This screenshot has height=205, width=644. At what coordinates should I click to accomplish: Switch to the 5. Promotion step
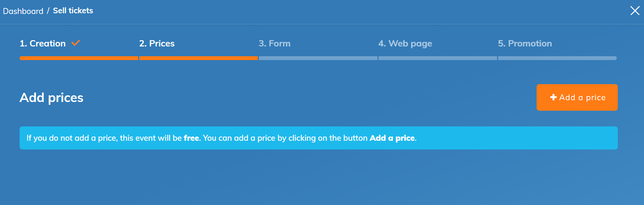coord(525,44)
